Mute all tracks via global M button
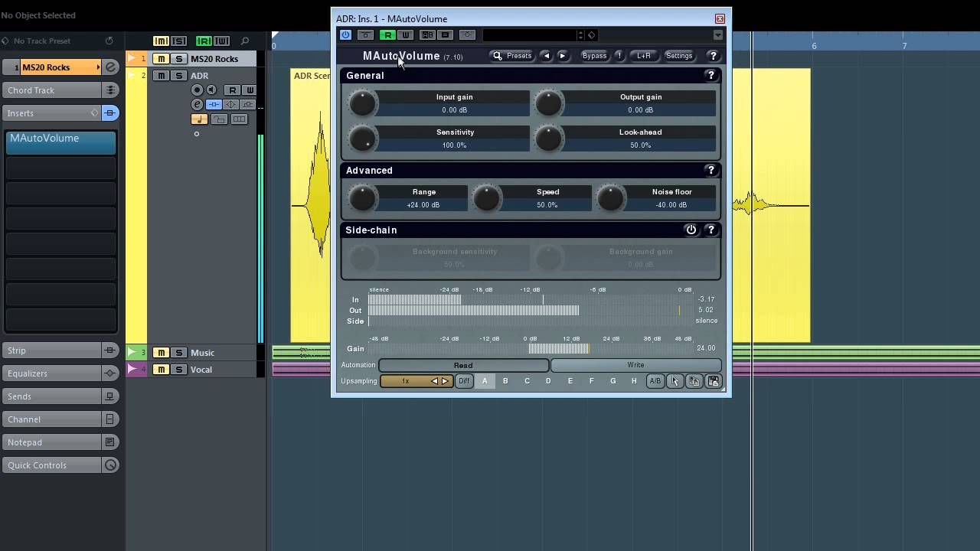Viewport: 980px width, 551px height. [x=161, y=41]
